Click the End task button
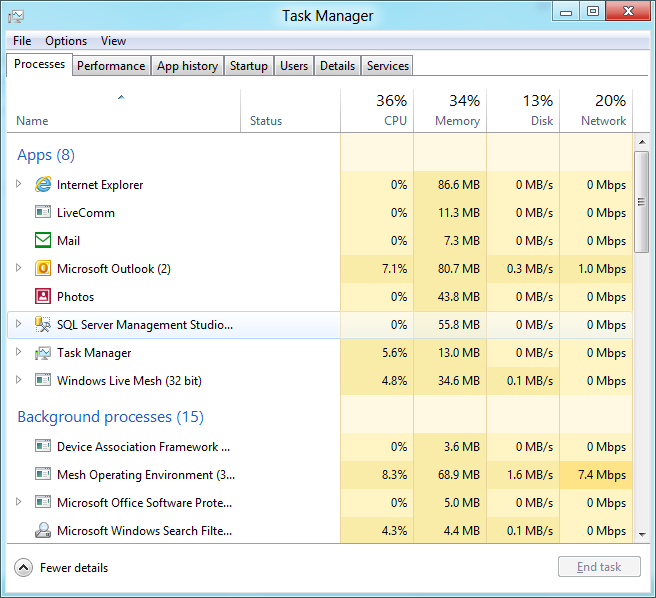The width and height of the screenshot is (656, 598). click(599, 567)
